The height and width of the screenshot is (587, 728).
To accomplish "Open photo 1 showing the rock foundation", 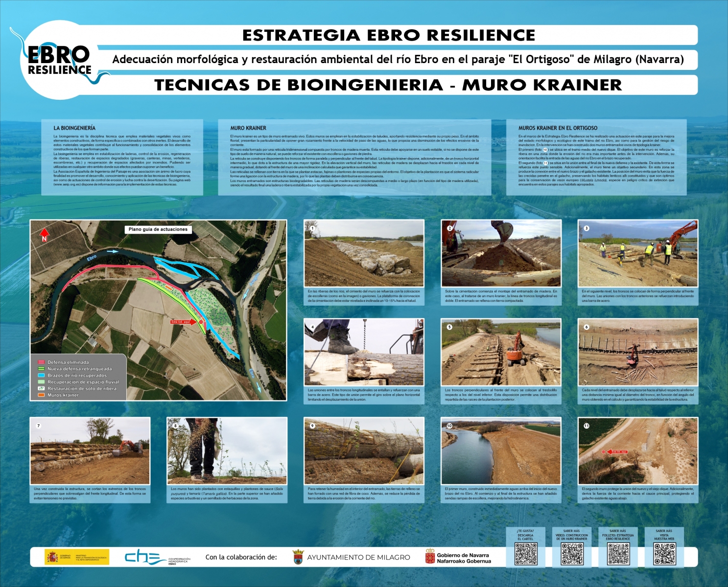I will point(364,253).
